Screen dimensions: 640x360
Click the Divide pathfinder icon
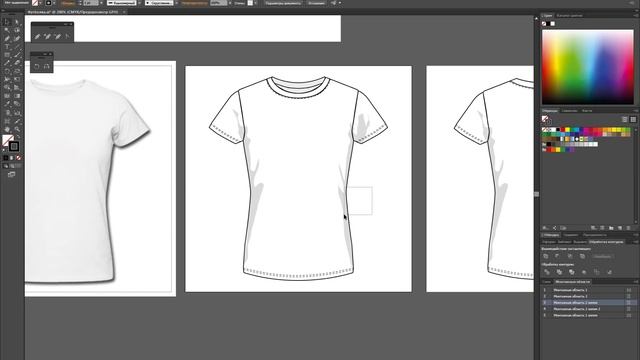click(x=547, y=272)
